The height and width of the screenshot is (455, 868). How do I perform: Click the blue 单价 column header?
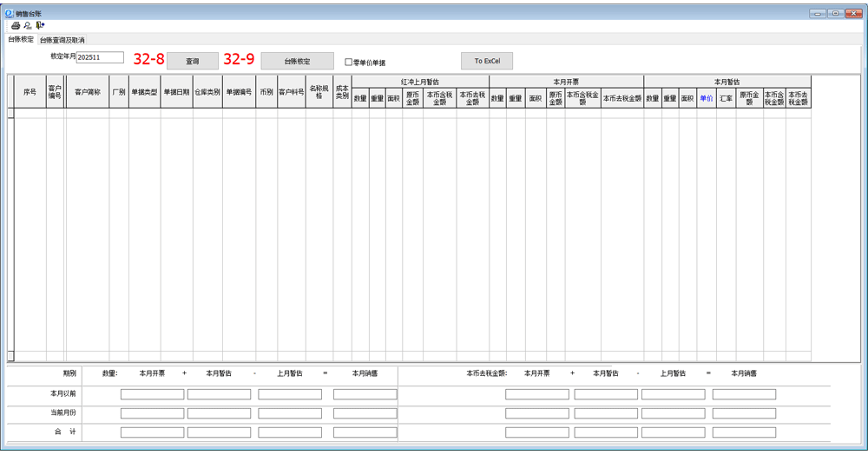(x=706, y=98)
